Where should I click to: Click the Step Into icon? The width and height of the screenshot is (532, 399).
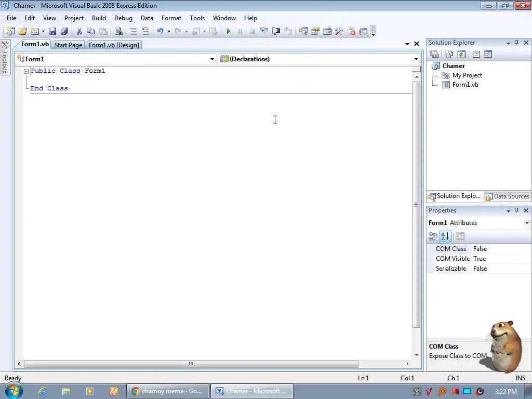(x=264, y=31)
